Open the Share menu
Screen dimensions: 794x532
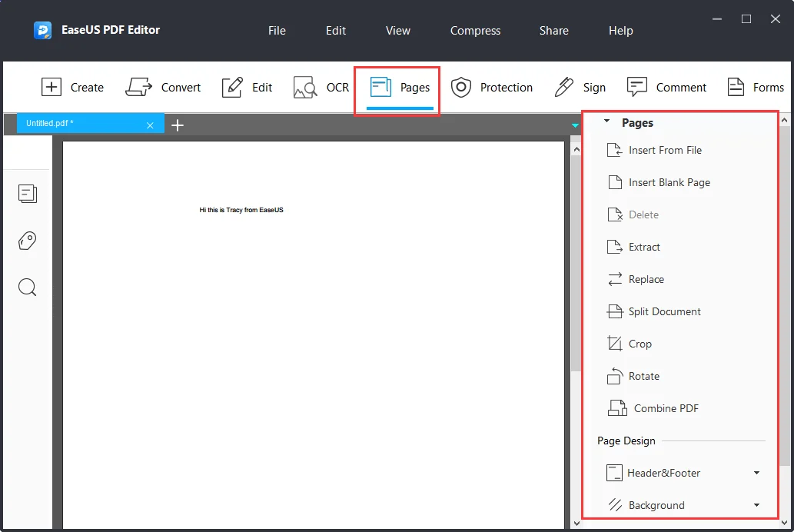point(554,31)
